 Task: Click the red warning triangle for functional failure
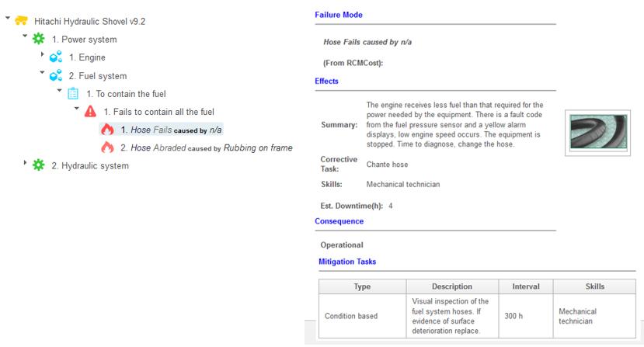(90, 112)
